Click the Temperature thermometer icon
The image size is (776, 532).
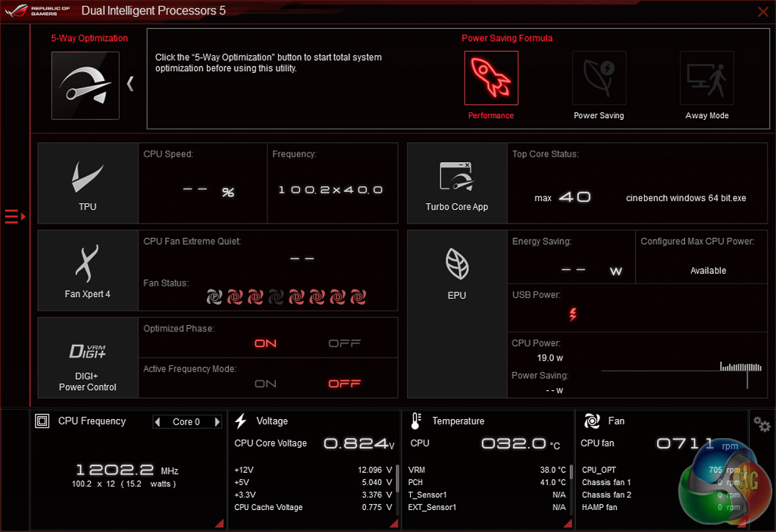[416, 421]
